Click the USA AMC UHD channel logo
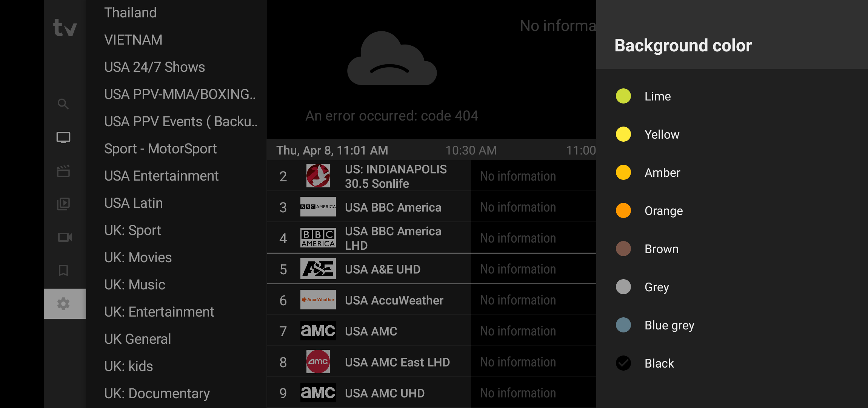 point(318,393)
